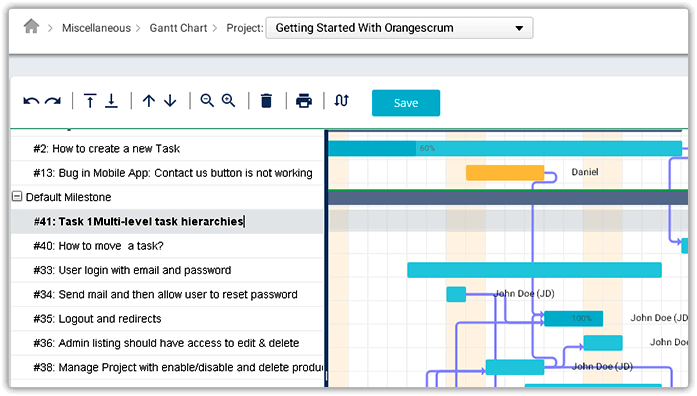This screenshot has width=697, height=396.
Task: Click the dark Default Milestone summary bar
Action: (x=508, y=197)
